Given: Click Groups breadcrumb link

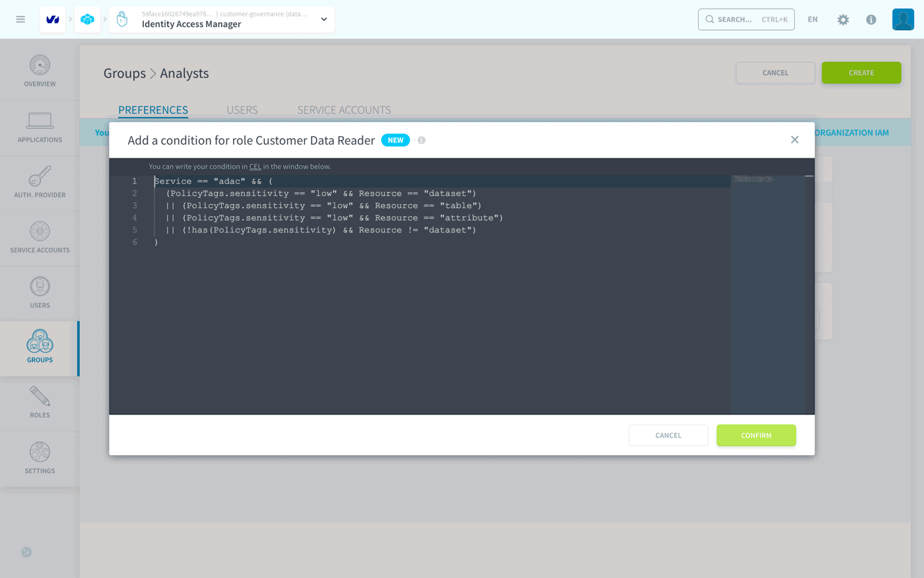Looking at the screenshot, I should coord(125,73).
